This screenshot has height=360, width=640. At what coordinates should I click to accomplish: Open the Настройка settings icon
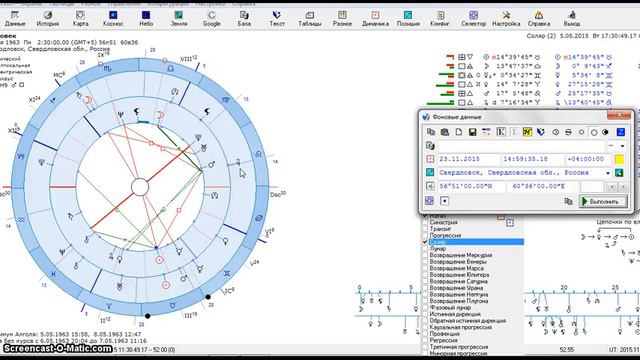click(x=506, y=19)
